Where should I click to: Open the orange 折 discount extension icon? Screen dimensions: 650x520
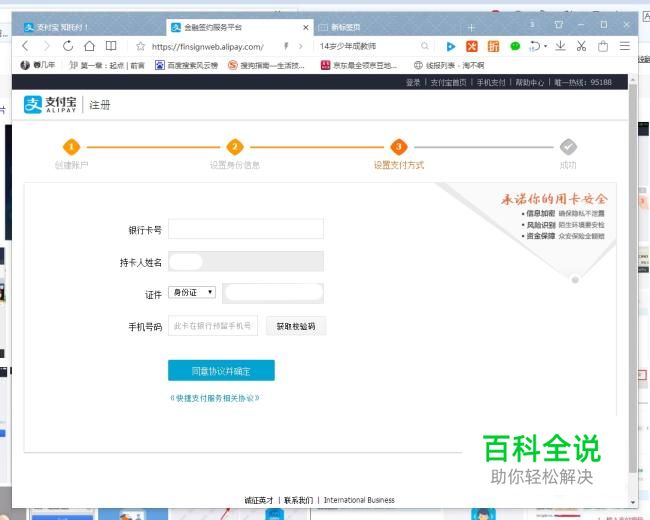(x=493, y=46)
